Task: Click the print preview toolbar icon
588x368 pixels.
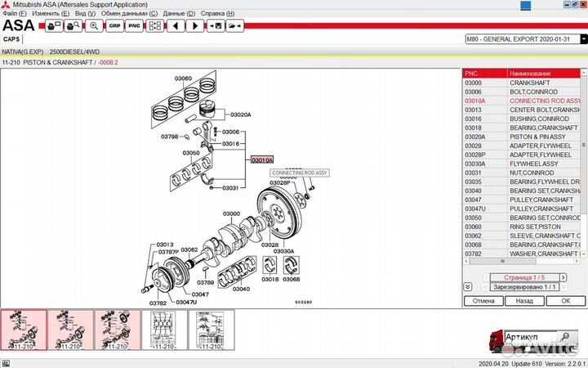Action: pos(73,26)
